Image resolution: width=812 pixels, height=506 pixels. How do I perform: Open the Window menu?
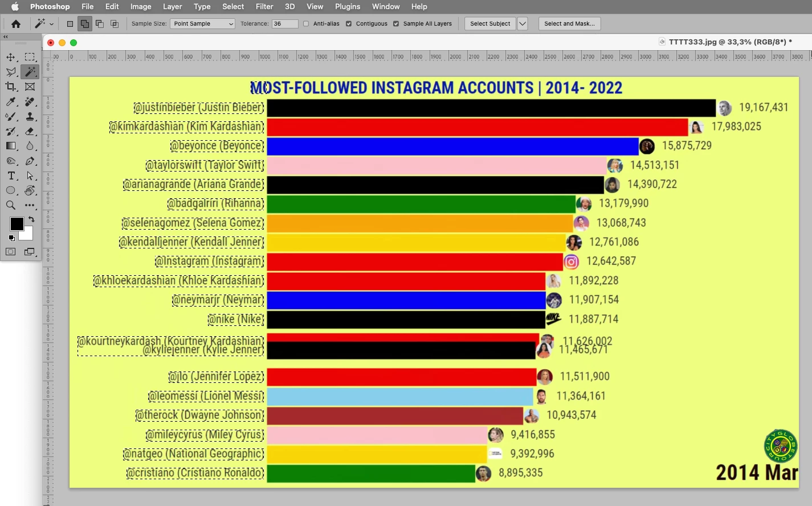tap(386, 7)
